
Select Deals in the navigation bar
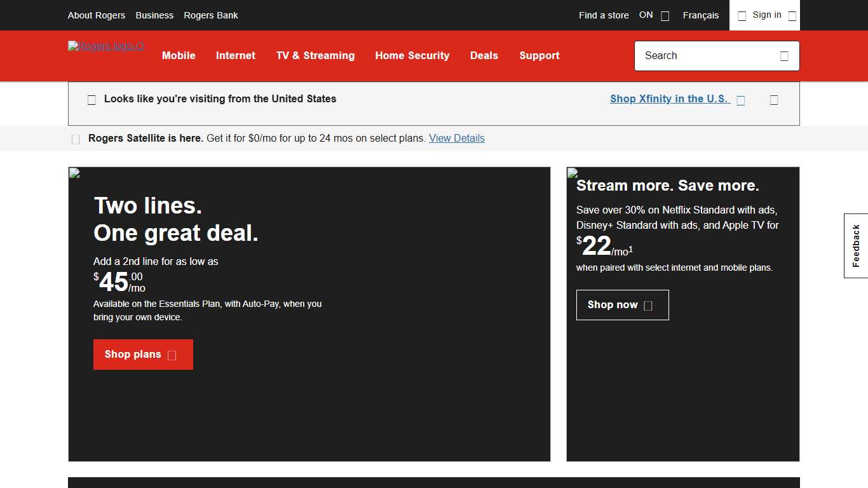tap(484, 56)
